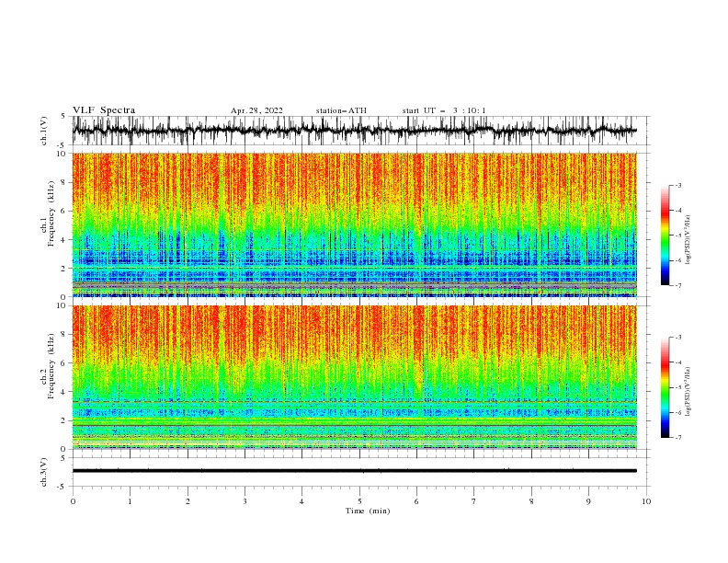This screenshot has width=728, height=563.
Task: Click time axis tick label "5"
Action: tap(359, 501)
